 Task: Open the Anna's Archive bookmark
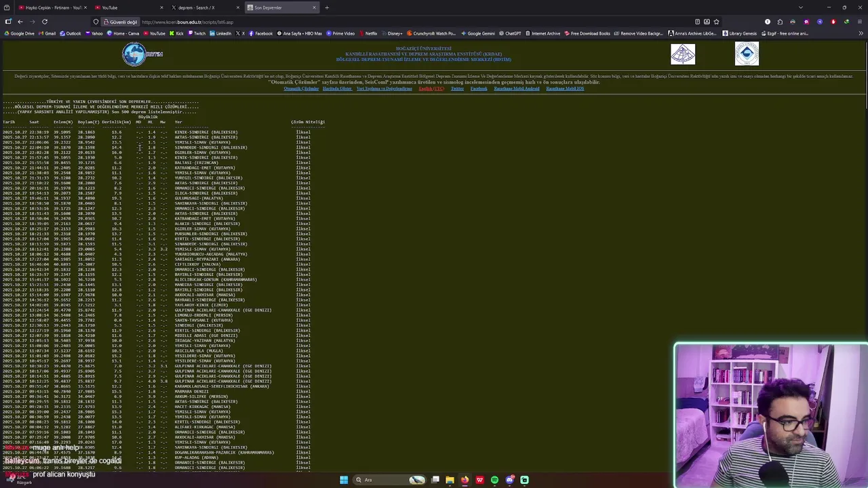692,33
